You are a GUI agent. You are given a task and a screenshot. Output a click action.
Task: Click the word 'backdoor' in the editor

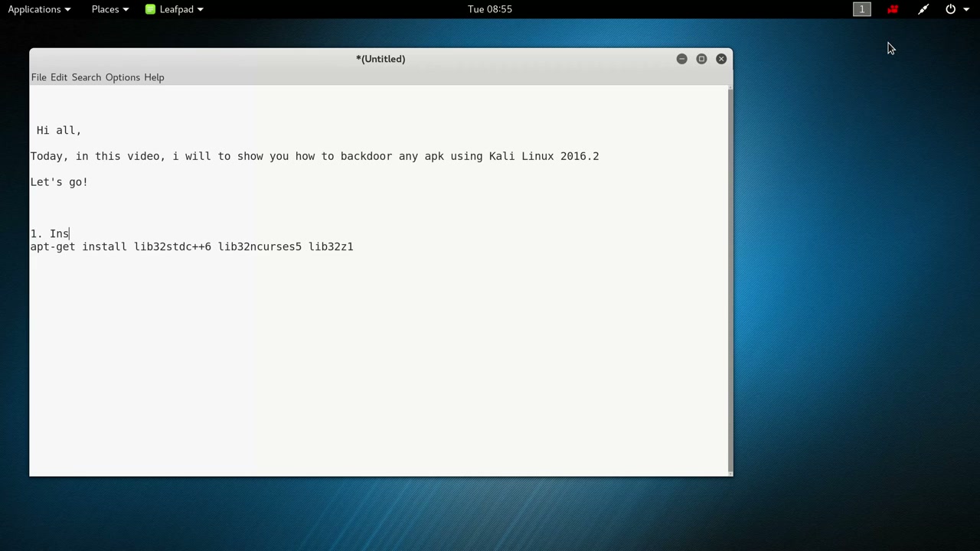(x=367, y=156)
